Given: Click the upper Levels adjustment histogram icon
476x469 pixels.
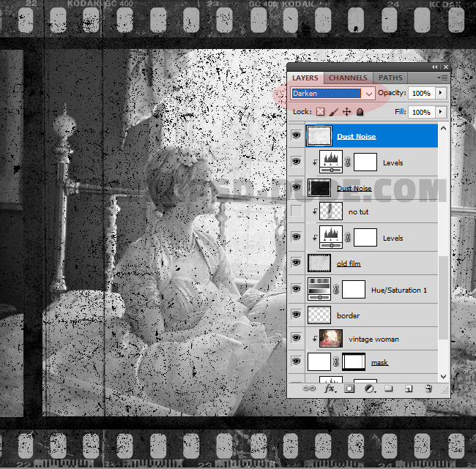Looking at the screenshot, I should click(331, 162).
